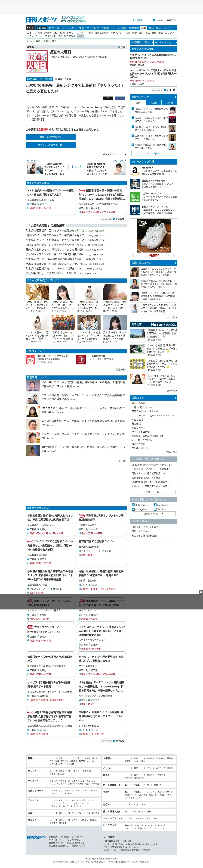Share article on Facebook button
Viewport: 203px width, 868px height.
(120, 98)
